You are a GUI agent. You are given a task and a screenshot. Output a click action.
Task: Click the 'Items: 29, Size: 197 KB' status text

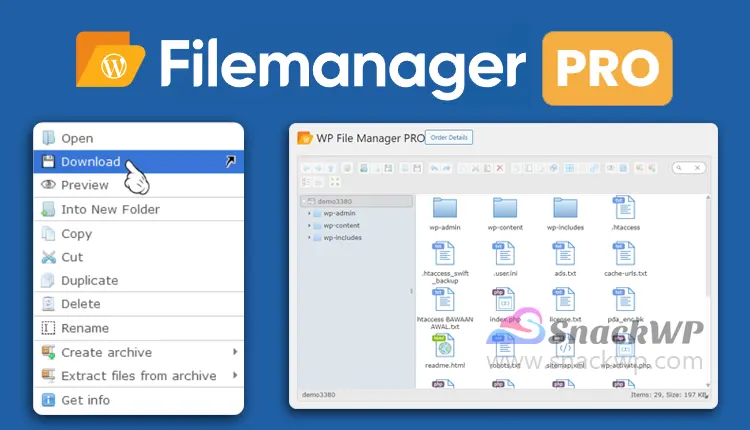(668, 395)
